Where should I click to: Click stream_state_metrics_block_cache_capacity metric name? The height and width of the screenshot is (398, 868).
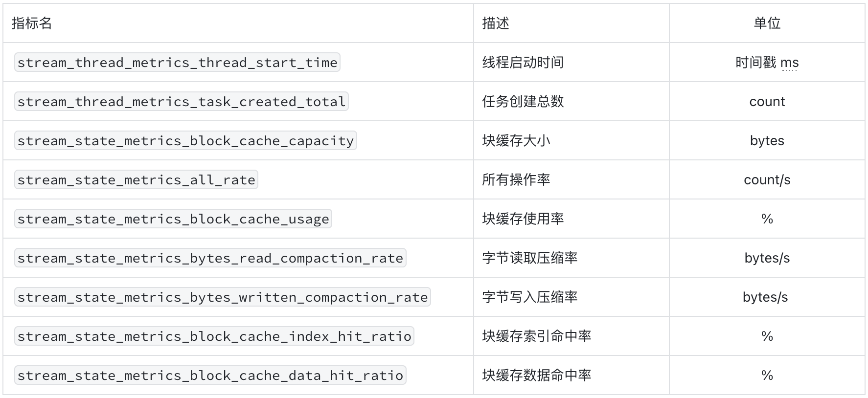185,140
